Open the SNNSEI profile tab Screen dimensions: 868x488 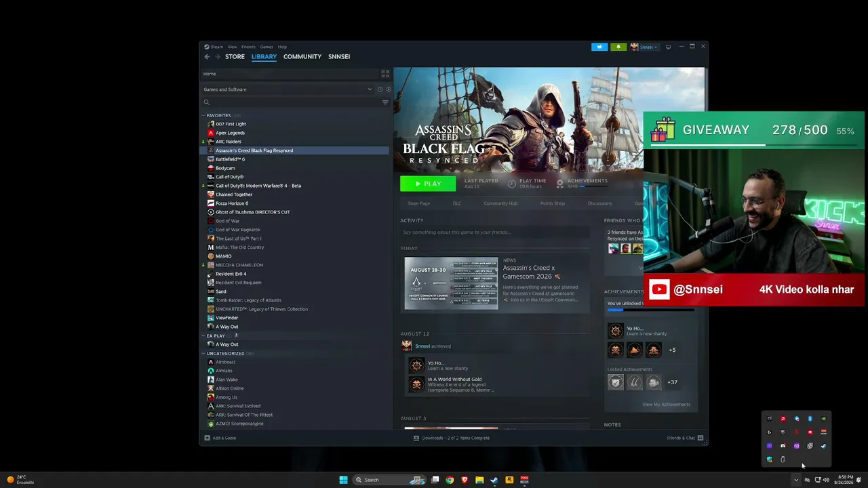pyautogui.click(x=339, y=57)
